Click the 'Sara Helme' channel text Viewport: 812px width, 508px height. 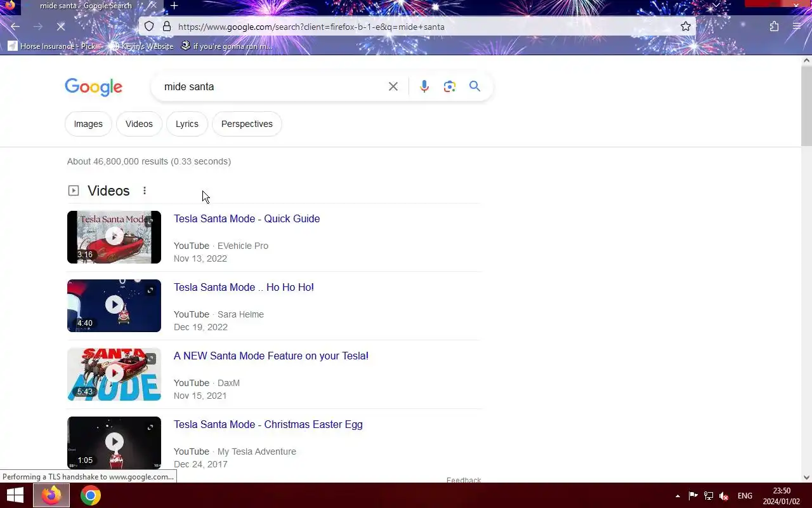(x=240, y=314)
